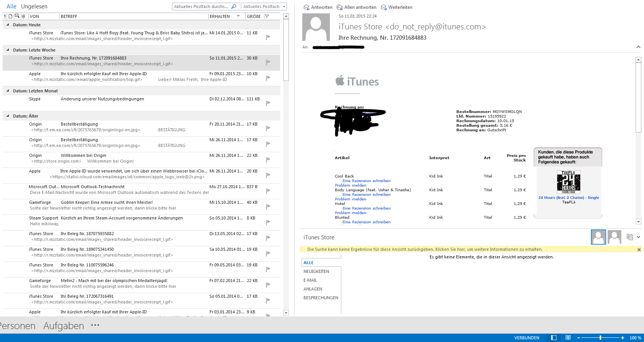Click in the mailbox search field

[201, 6]
